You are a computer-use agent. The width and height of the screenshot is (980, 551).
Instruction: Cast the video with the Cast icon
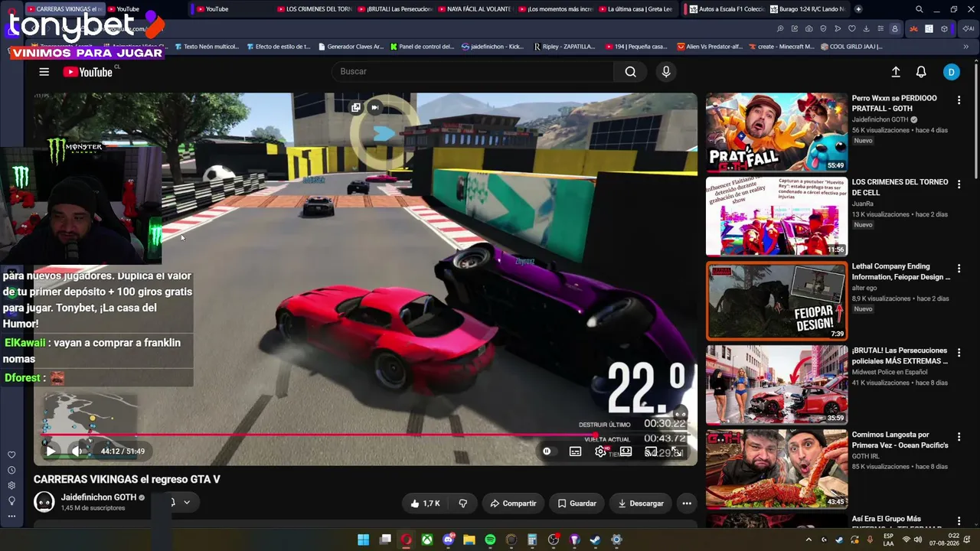(x=652, y=452)
